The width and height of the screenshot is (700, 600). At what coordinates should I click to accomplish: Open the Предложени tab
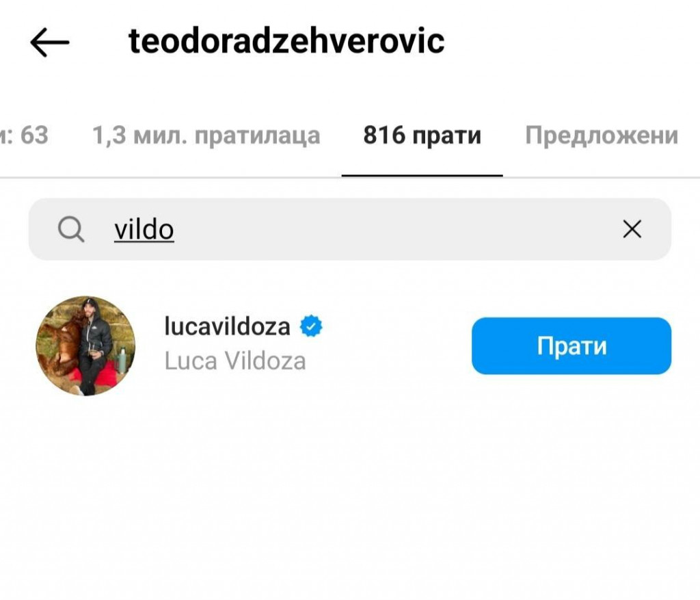602,135
